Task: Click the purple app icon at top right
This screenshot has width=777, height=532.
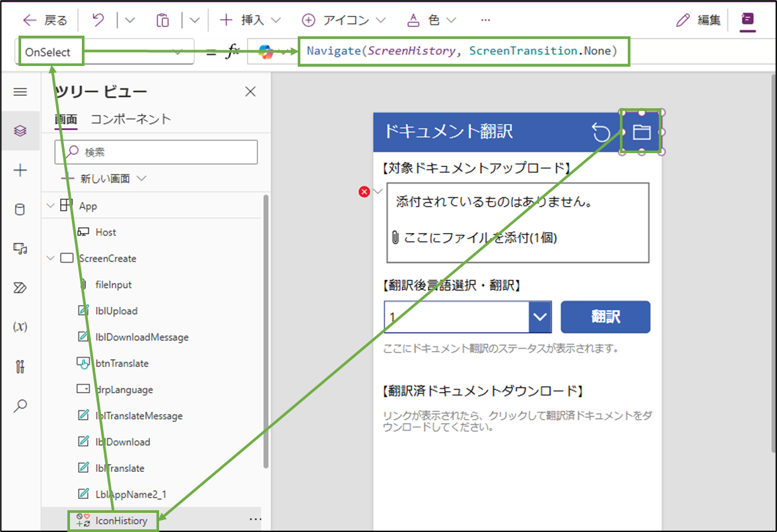Action: 748,20
